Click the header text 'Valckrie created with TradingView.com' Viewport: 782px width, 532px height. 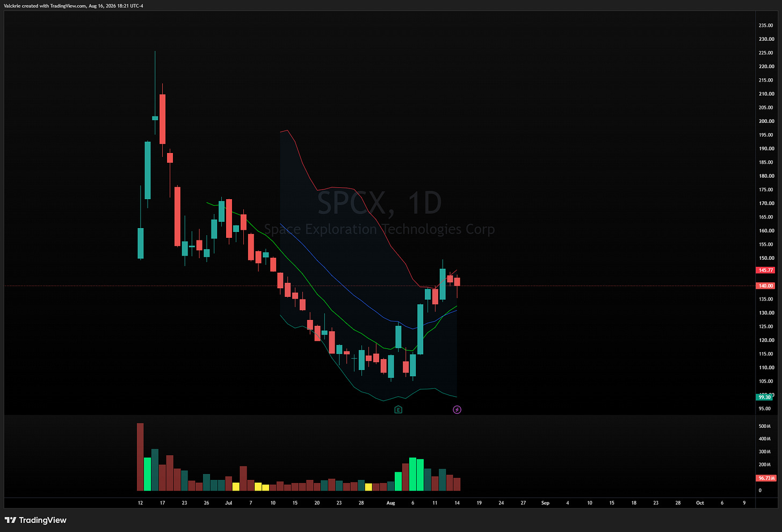pos(45,6)
